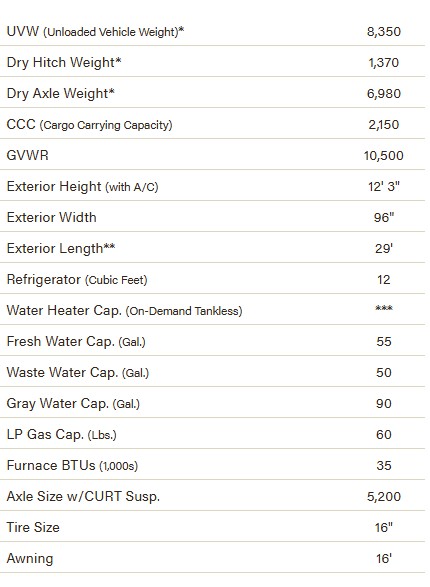This screenshot has height=587, width=430.
Task: Select the 1,370 hitch weight value
Action: pyautogui.click(x=384, y=63)
